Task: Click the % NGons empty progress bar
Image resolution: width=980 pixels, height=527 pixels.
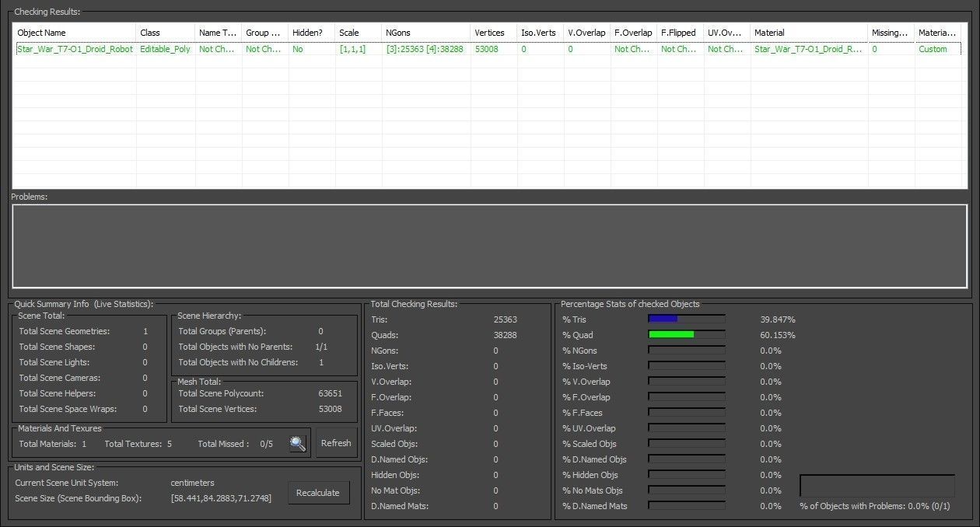Action: coord(687,351)
